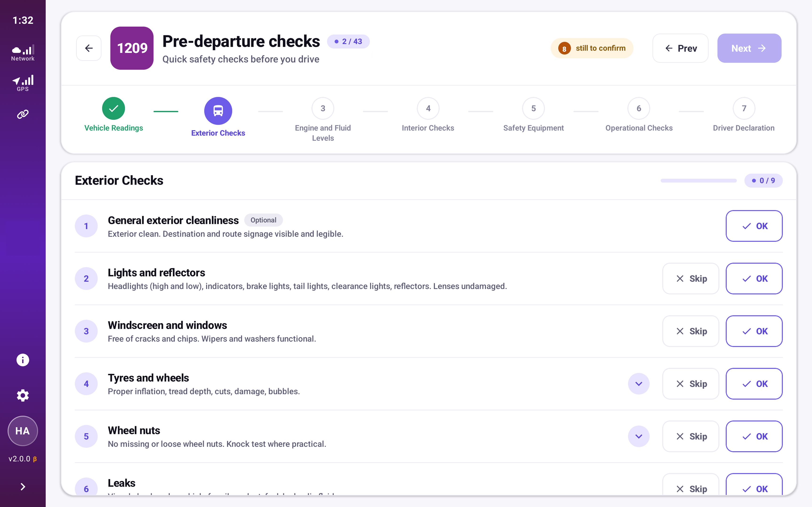The height and width of the screenshot is (507, 812).
Task: Mark Lights and reflectors as OK
Action: (x=754, y=278)
